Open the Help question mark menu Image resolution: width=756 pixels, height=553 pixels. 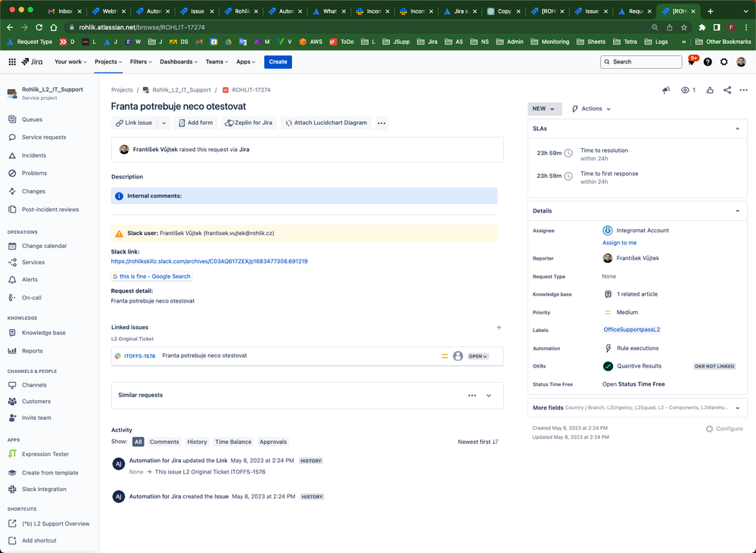pyautogui.click(x=708, y=62)
